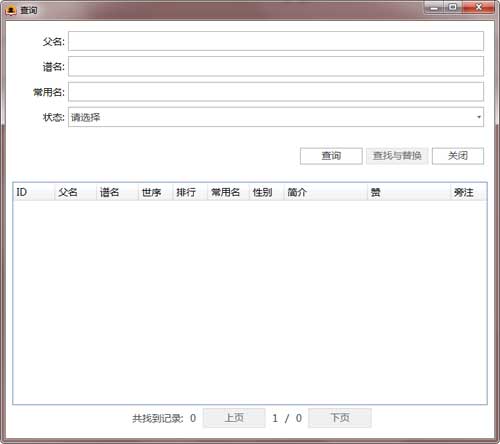The width and height of the screenshot is (500, 444).
Task: Maximize the 查询 window
Action: coord(453,7)
